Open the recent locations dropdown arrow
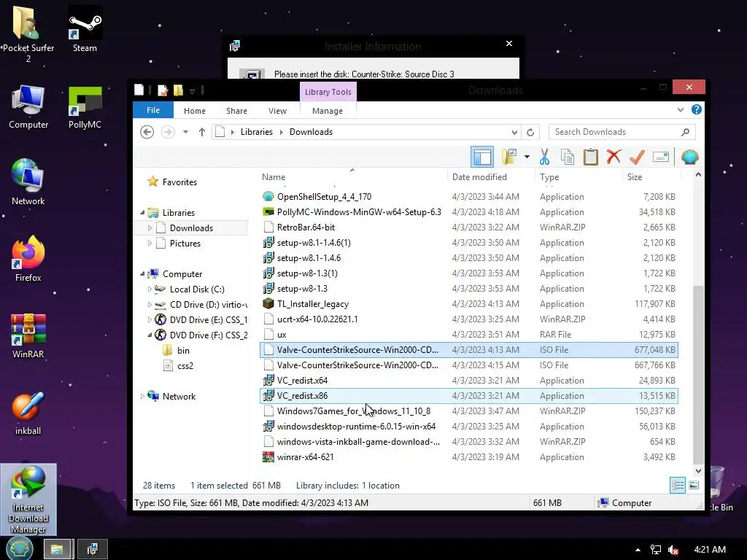747x560 pixels. point(185,132)
